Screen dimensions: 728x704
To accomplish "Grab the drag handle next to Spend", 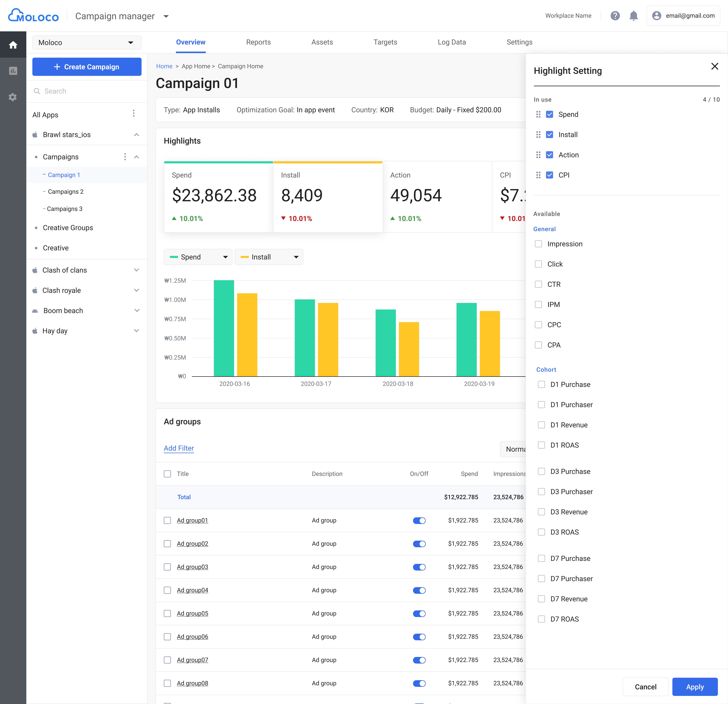I will click(538, 114).
